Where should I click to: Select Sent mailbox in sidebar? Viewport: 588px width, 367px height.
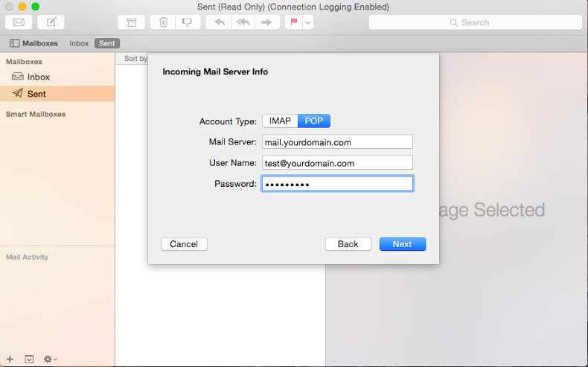[36, 94]
